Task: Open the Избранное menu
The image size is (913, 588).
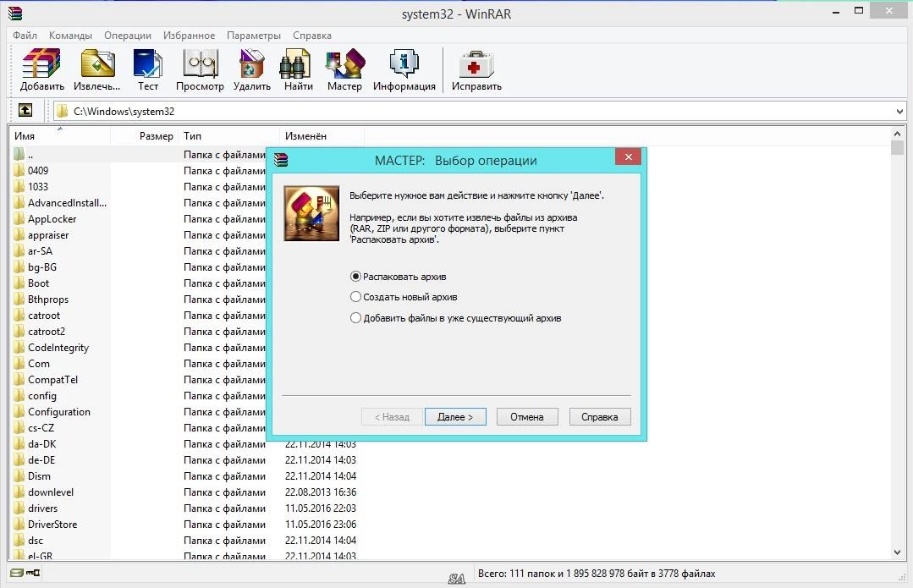Action: point(190,36)
